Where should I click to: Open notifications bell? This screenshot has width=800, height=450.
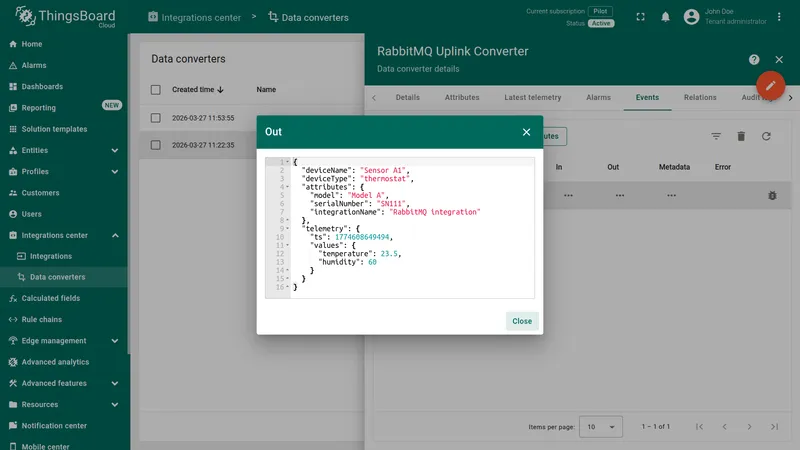pos(665,17)
